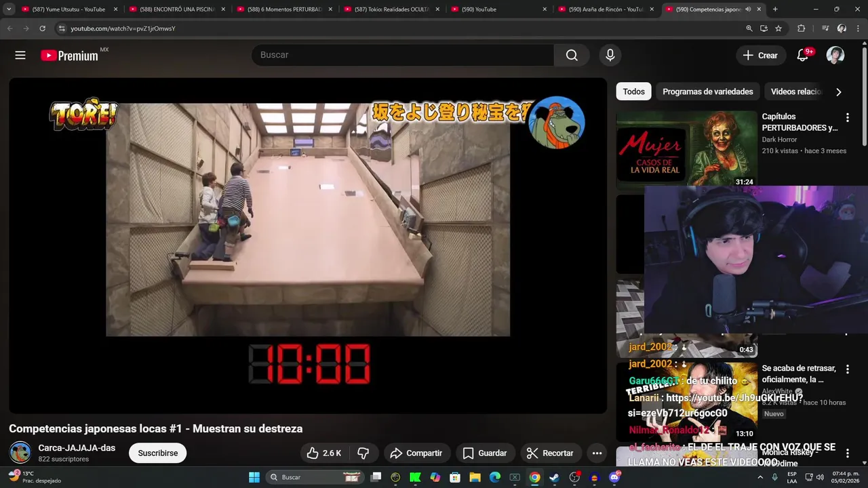
Task: Click the search magnifier button
Action: tap(572, 56)
